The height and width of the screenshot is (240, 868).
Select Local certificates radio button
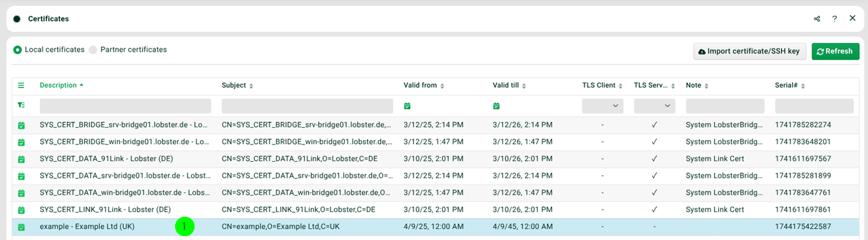pyautogui.click(x=18, y=50)
